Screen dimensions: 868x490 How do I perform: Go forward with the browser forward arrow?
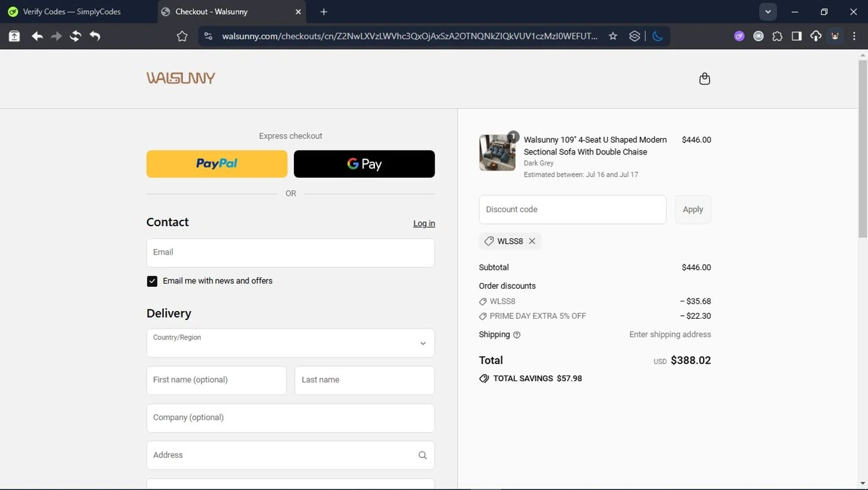(56, 36)
